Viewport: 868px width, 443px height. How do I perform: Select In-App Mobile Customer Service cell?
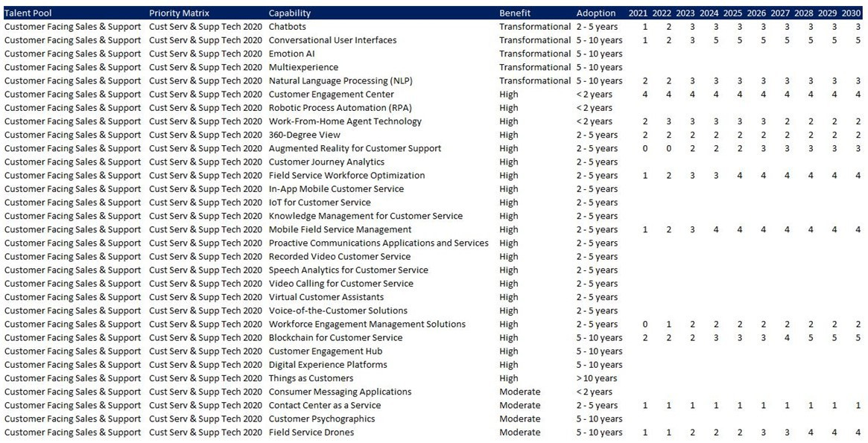tap(337, 189)
